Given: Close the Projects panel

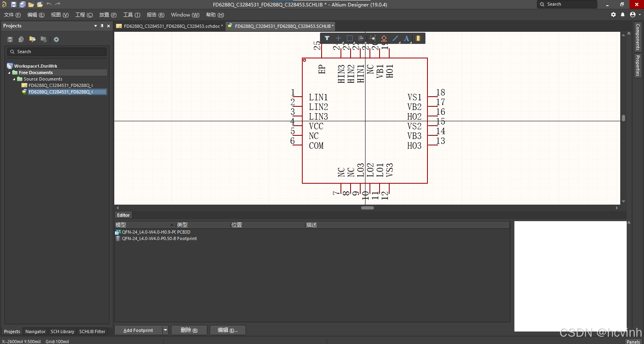Looking at the screenshot, I should 108,26.
